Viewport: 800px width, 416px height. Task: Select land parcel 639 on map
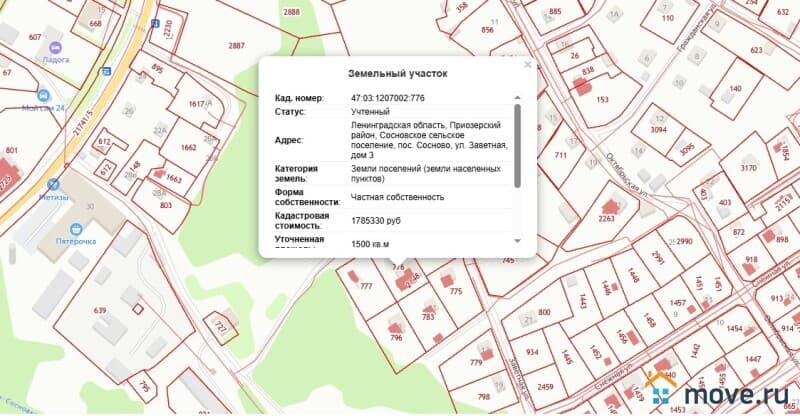click(x=99, y=311)
